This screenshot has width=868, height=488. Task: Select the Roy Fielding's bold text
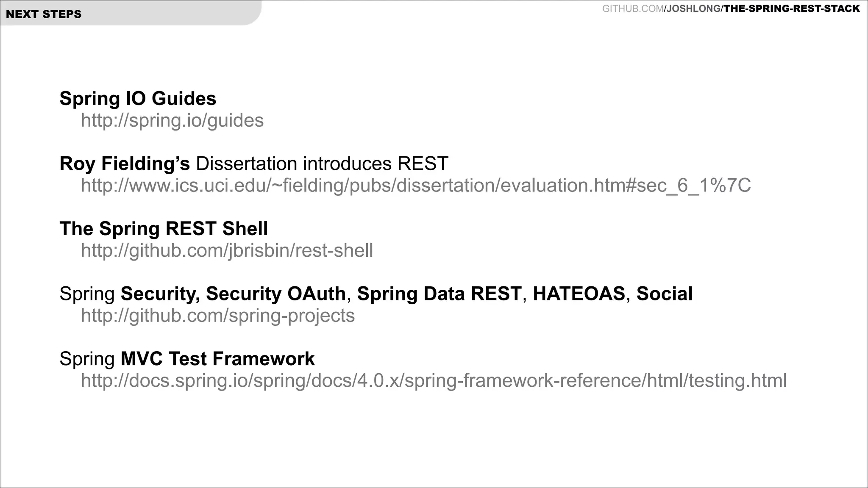coord(125,164)
